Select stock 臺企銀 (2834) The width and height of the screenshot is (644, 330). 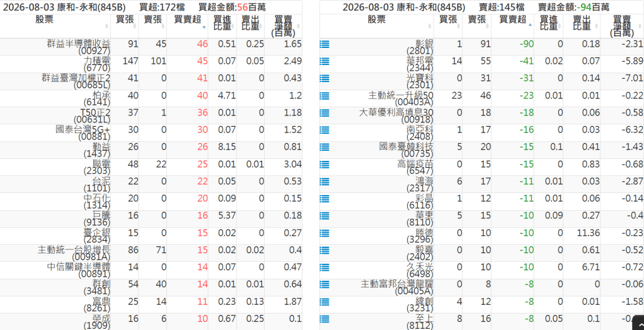(x=97, y=236)
